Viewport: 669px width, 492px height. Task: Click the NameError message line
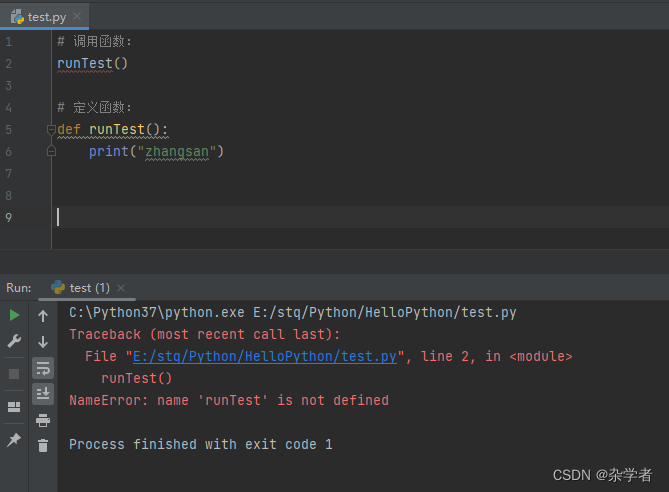(229, 400)
